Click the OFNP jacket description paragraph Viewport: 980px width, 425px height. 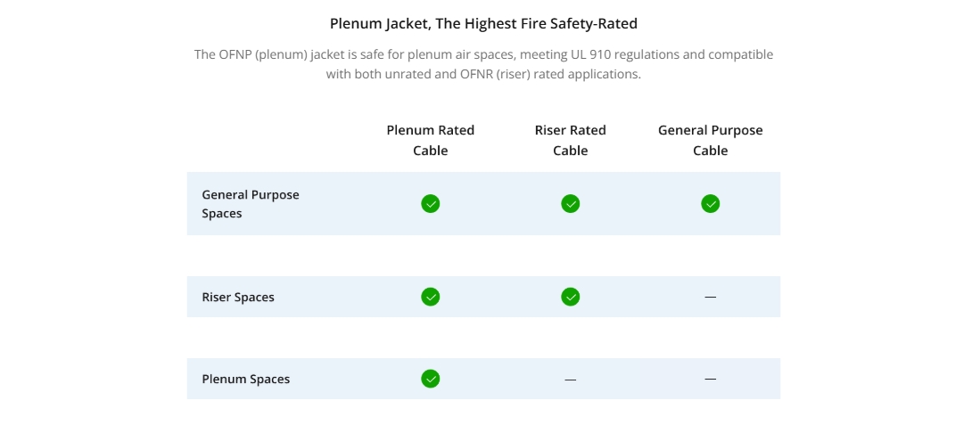pyautogui.click(x=483, y=64)
